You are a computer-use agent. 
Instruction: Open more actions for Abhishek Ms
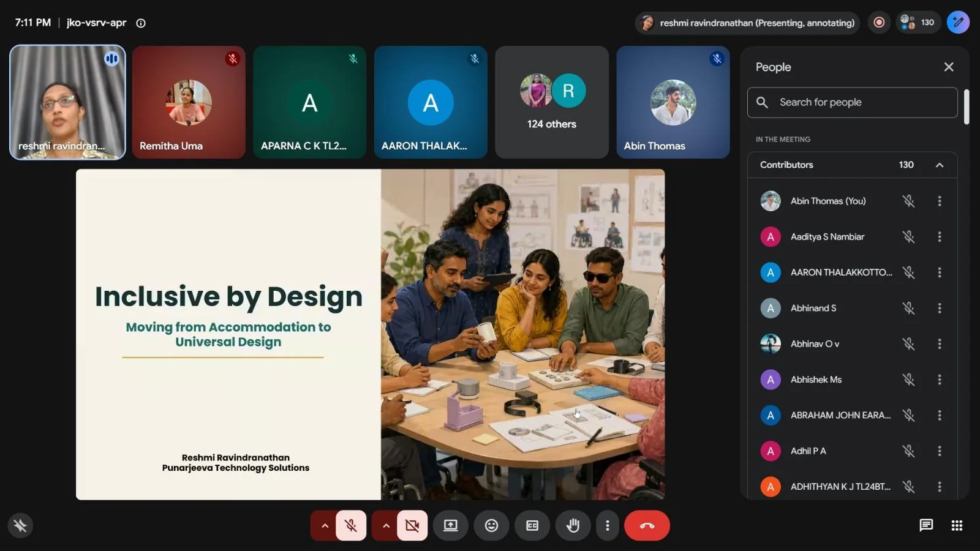point(940,380)
